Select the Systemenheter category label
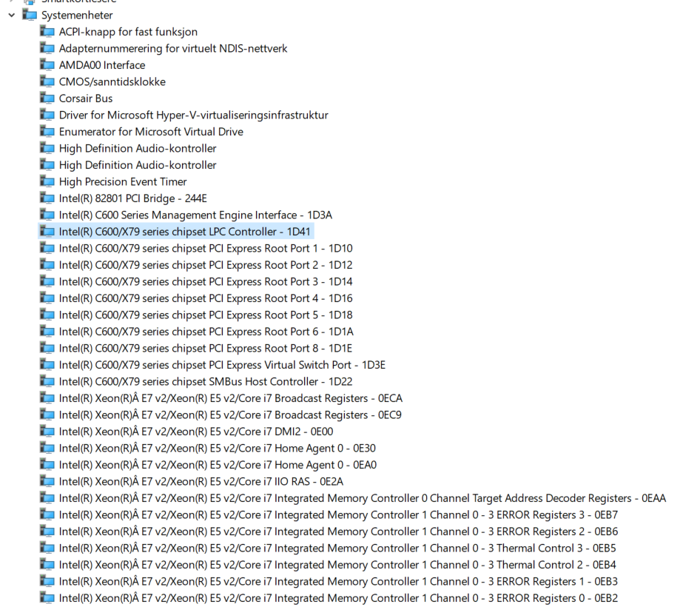This screenshot has height=607, width=700. 77,16
